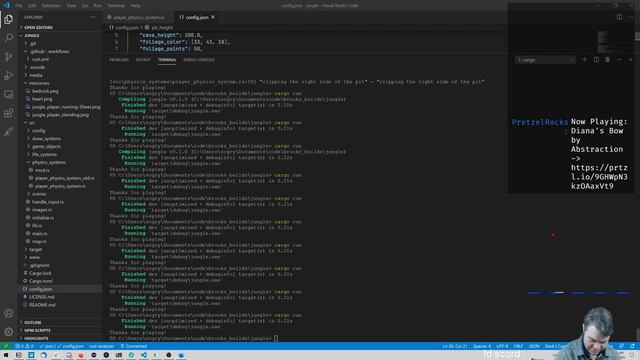The image size is (640, 360).
Task: Collapse the physics_systems folder
Action: [x=49, y=162]
